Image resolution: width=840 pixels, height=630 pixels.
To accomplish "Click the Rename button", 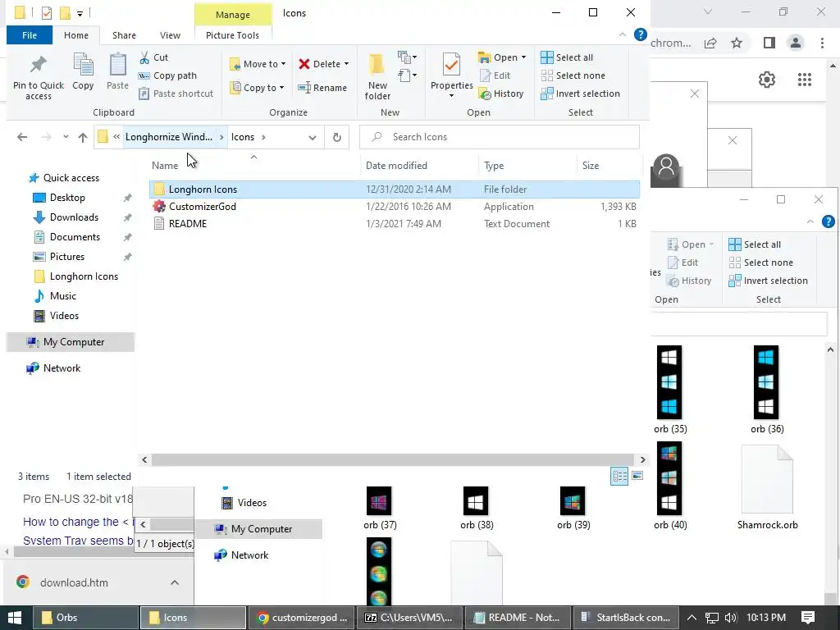I will (x=322, y=88).
